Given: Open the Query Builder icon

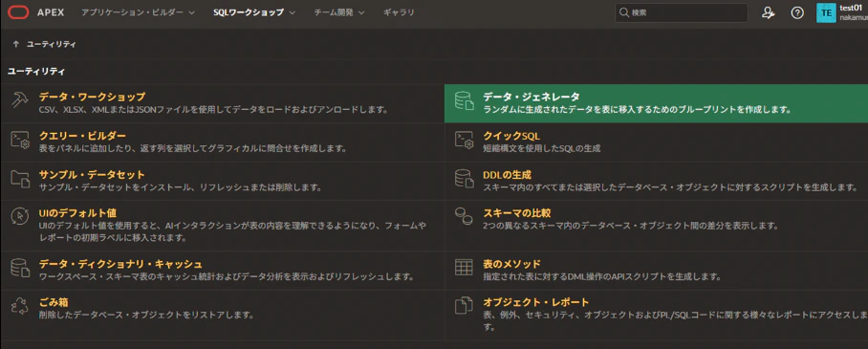Looking at the screenshot, I should [20, 140].
